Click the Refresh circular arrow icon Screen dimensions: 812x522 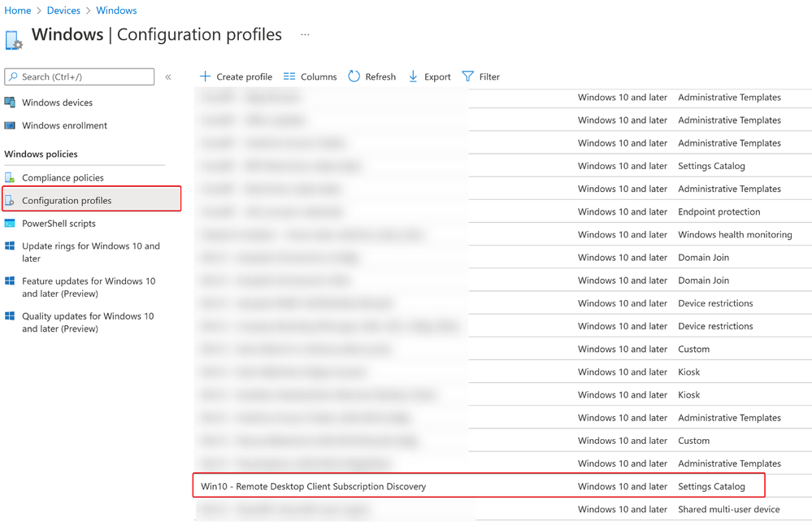354,76
